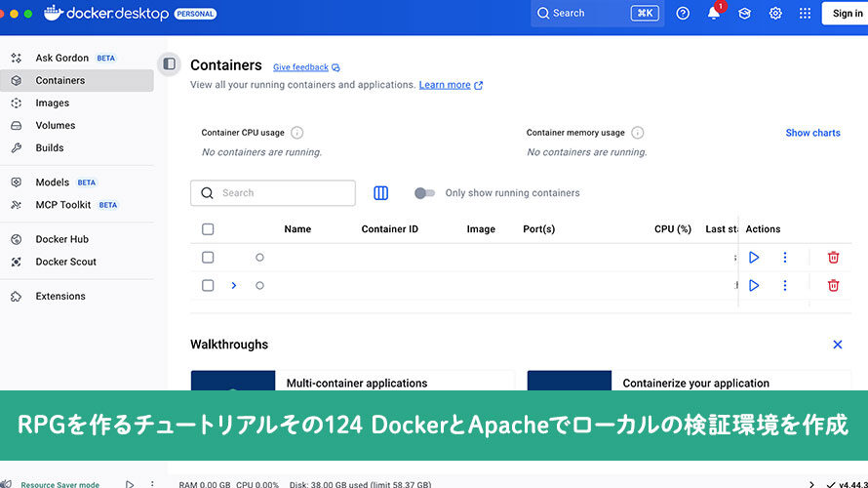Open the status bar three-dot menu
This screenshot has height=488, width=868.
pyautogui.click(x=152, y=484)
